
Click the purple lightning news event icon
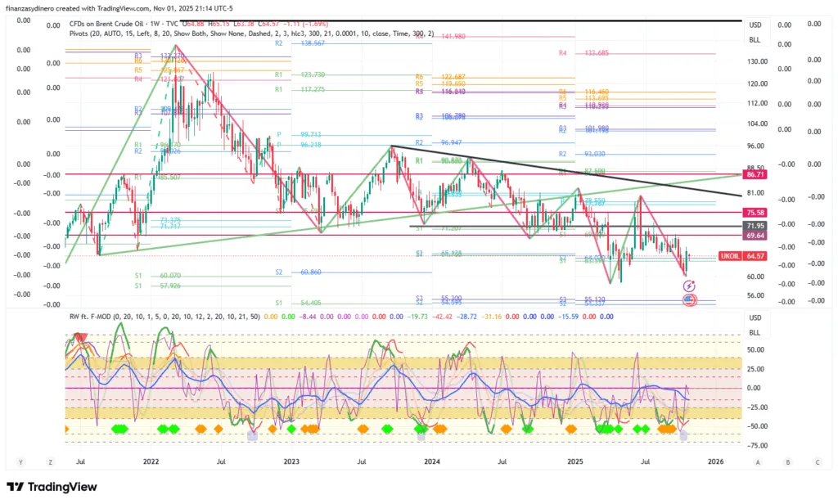click(689, 286)
